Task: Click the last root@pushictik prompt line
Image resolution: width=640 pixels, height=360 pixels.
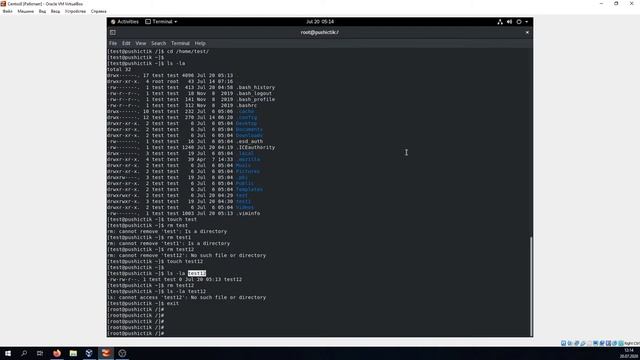Action: click(136, 333)
